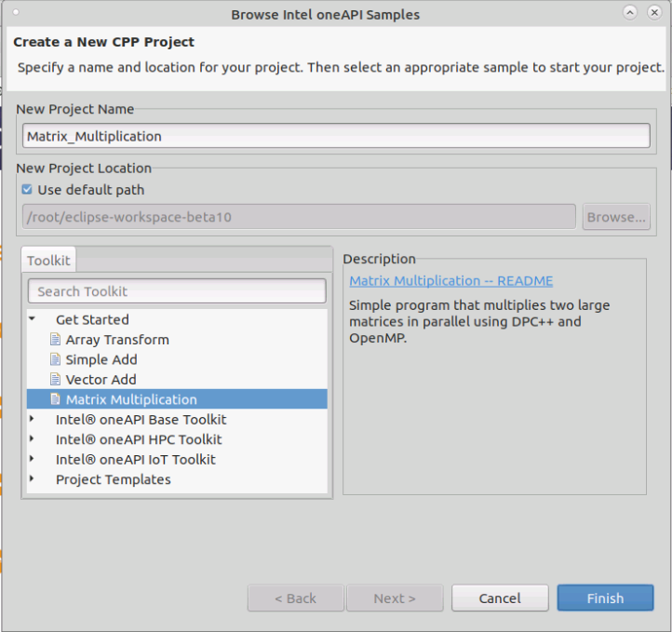Expand Intel oneAPI Base Toolkit node
Image resolution: width=672 pixels, height=632 pixels.
32,420
